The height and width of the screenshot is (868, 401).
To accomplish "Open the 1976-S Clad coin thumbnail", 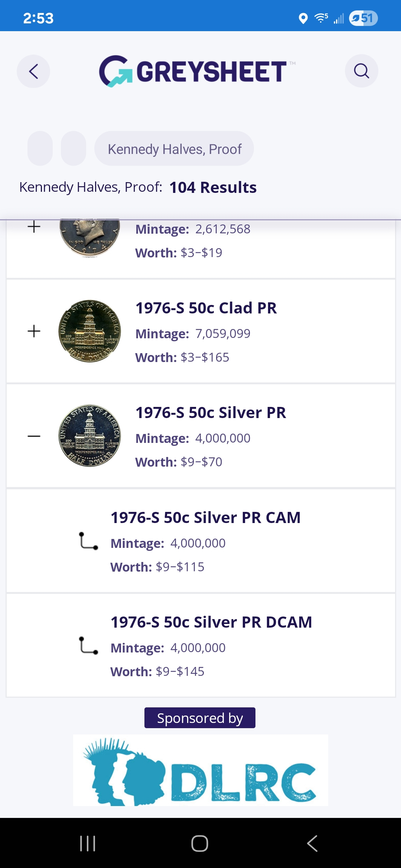I will tap(90, 331).
